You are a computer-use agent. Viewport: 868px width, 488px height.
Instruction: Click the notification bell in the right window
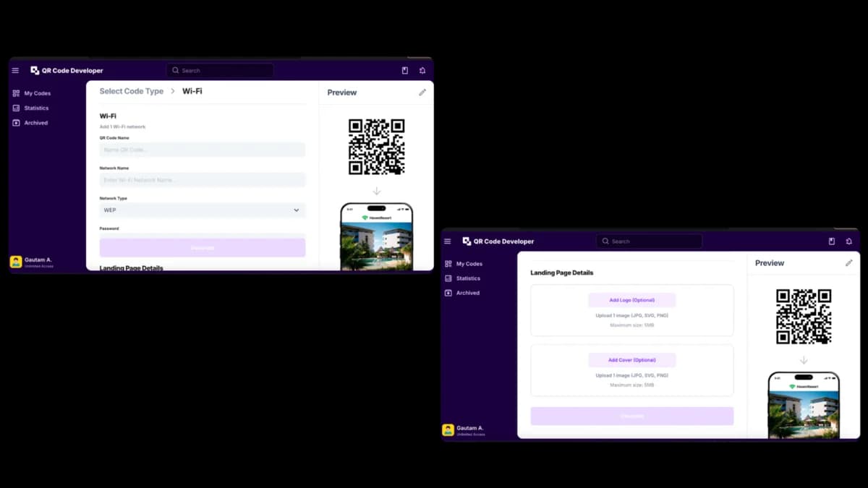coord(848,241)
